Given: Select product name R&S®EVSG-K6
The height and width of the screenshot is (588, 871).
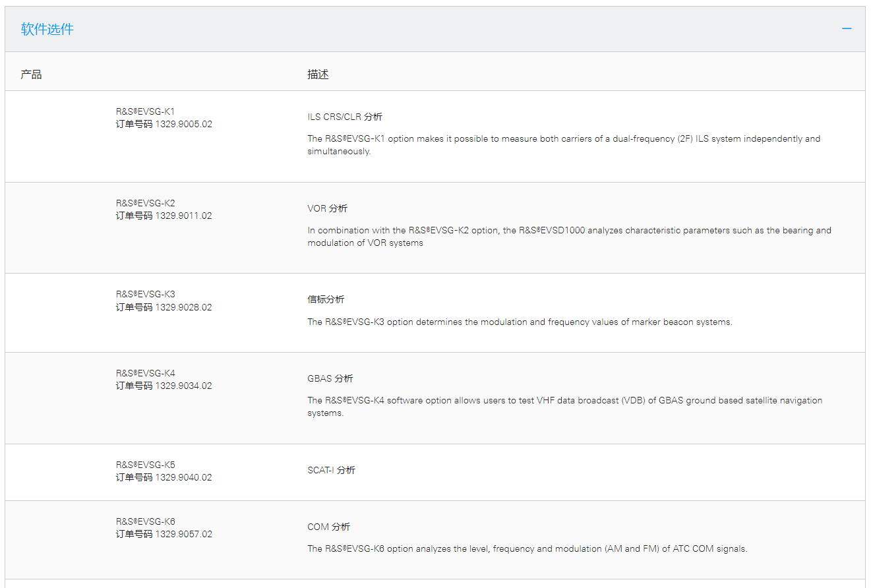Looking at the screenshot, I should pyautogui.click(x=146, y=521).
